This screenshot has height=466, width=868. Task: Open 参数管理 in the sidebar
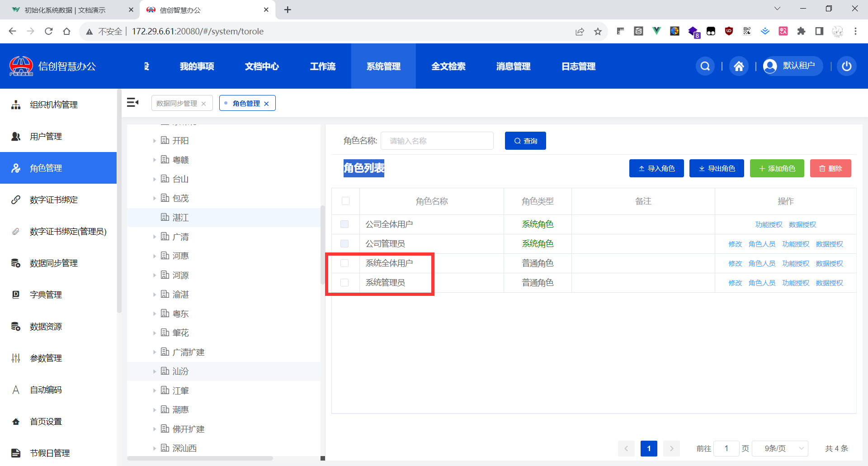(58, 358)
